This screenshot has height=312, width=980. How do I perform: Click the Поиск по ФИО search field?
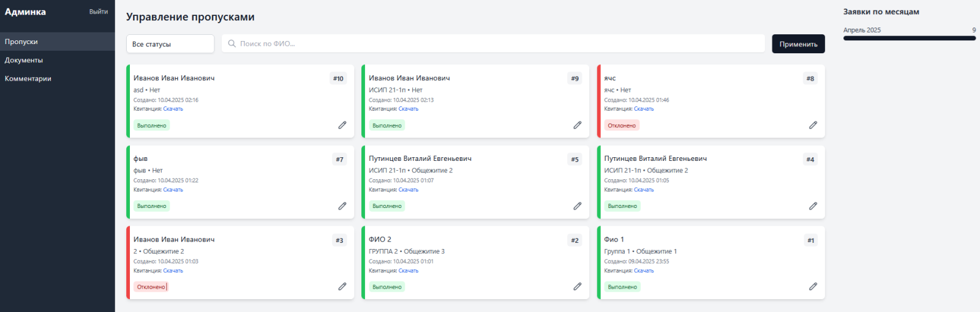[x=493, y=43]
